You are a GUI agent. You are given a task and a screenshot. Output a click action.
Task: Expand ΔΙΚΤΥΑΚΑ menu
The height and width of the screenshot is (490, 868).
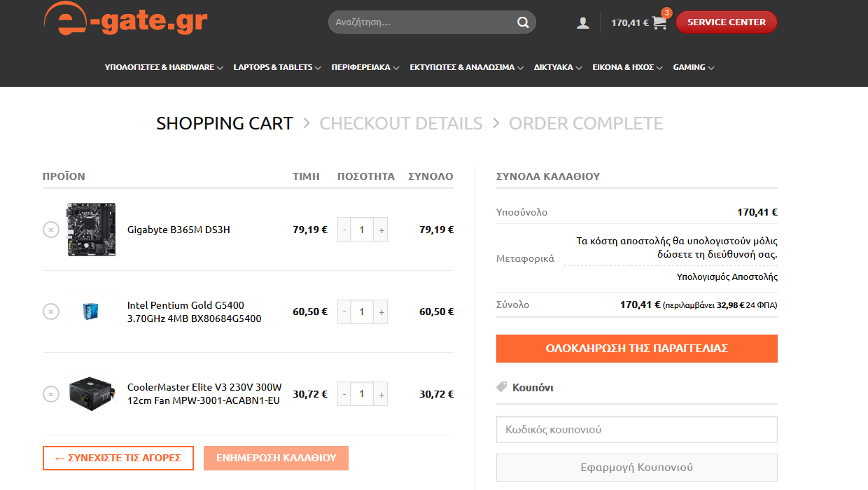pos(558,67)
